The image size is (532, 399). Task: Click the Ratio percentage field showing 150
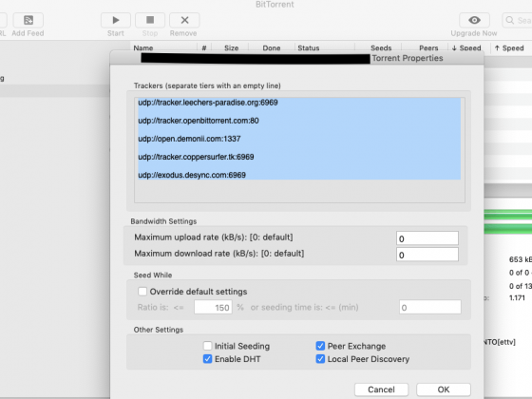[213, 307]
